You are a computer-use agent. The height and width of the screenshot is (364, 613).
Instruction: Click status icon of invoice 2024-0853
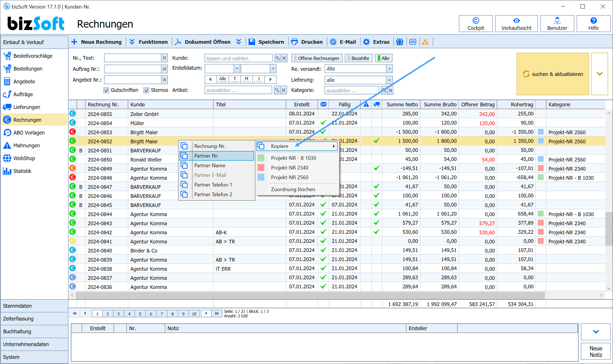pos(73,132)
